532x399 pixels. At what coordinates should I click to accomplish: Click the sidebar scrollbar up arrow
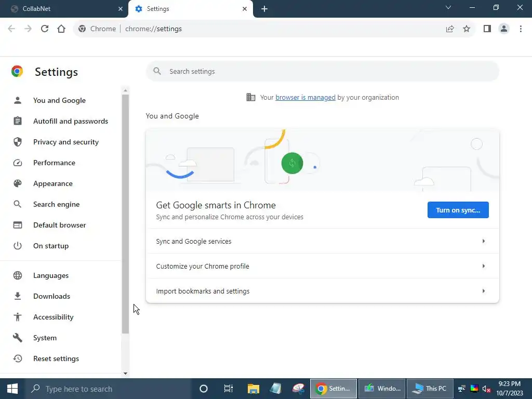(x=125, y=90)
